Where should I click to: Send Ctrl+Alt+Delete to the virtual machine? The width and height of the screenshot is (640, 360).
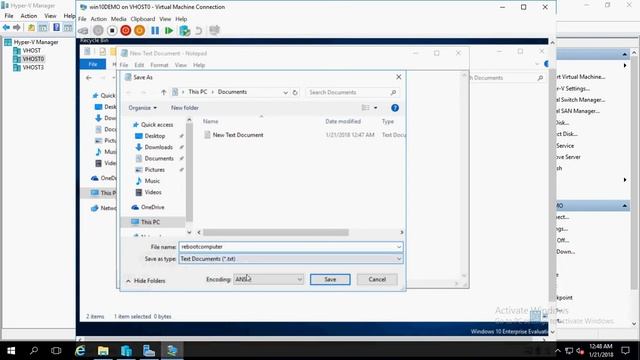click(x=83, y=31)
